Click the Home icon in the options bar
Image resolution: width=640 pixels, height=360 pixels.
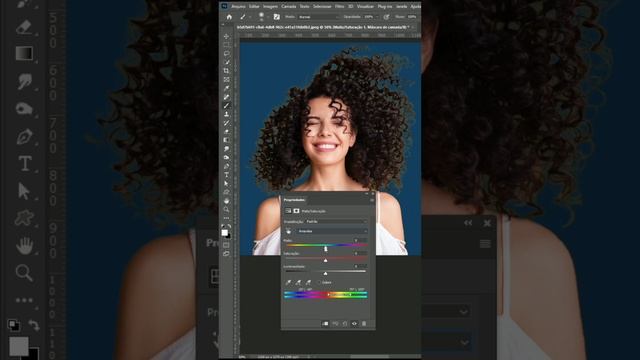tap(229, 17)
